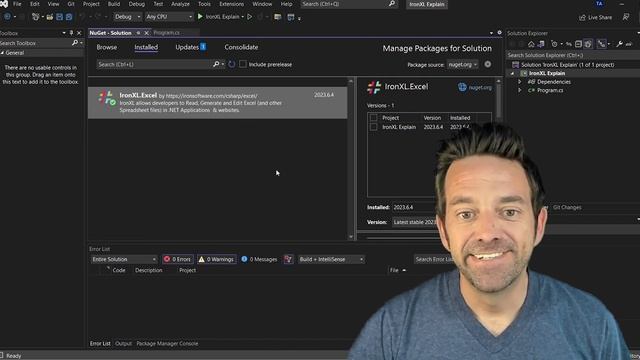Open the Package Manager Console tab
The image size is (640, 360).
click(167, 344)
